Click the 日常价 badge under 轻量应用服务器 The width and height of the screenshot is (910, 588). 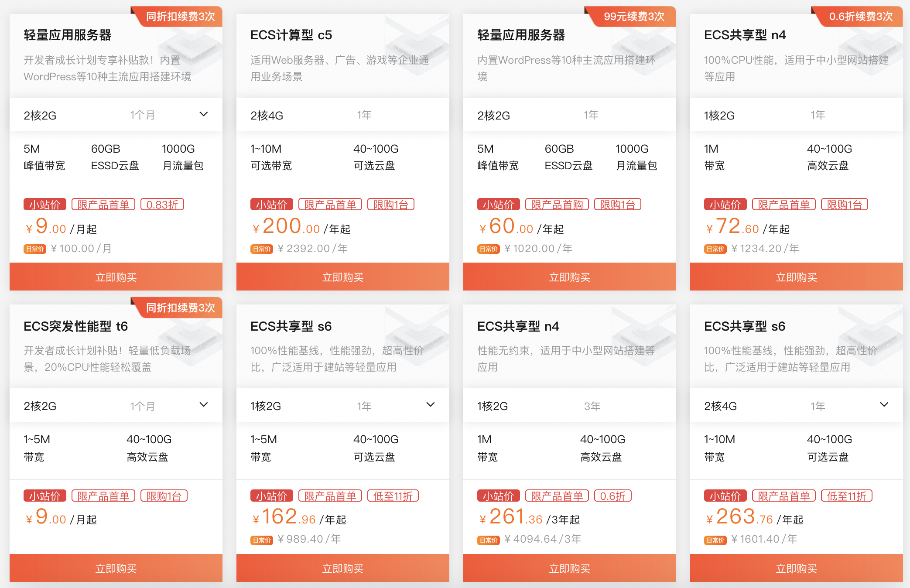coord(35,248)
